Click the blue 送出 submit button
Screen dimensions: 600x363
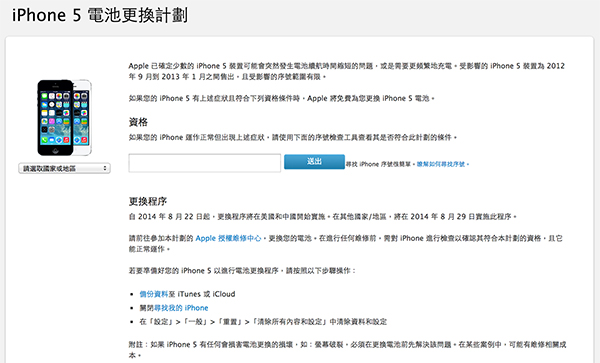click(314, 162)
